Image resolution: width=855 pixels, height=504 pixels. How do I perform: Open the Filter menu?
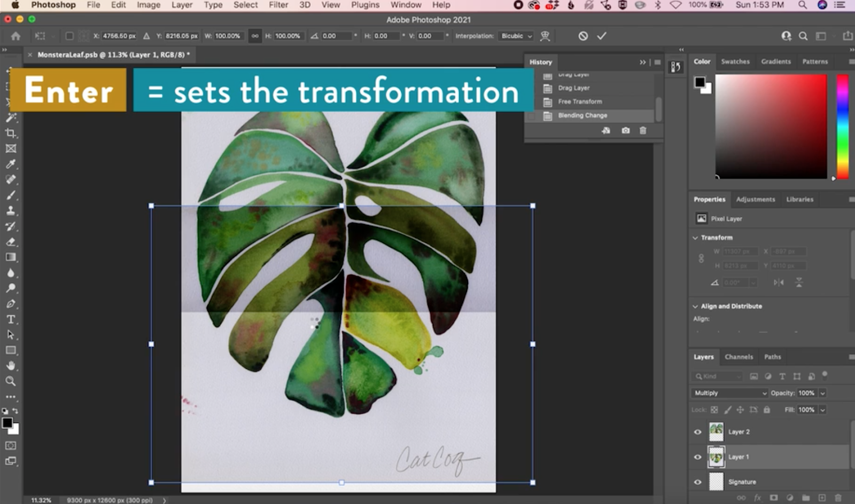click(x=278, y=5)
